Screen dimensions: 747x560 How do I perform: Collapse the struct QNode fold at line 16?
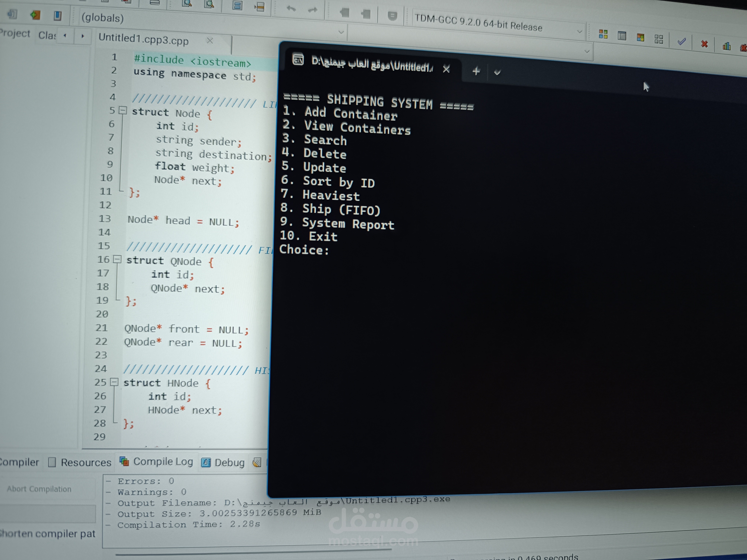117,259
